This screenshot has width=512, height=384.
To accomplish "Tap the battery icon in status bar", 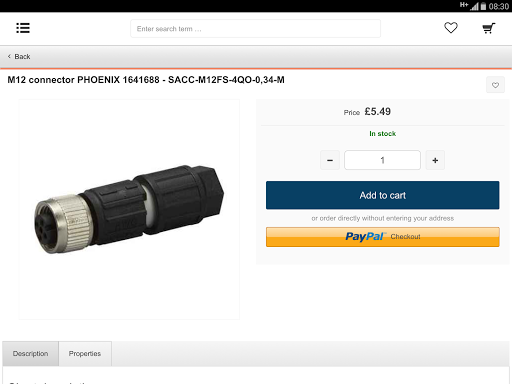I will [x=483, y=6].
